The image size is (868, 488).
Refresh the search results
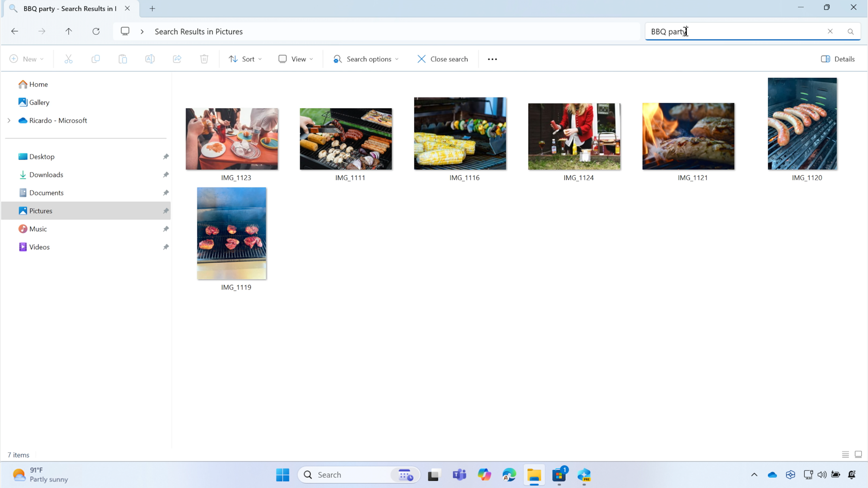tap(96, 31)
